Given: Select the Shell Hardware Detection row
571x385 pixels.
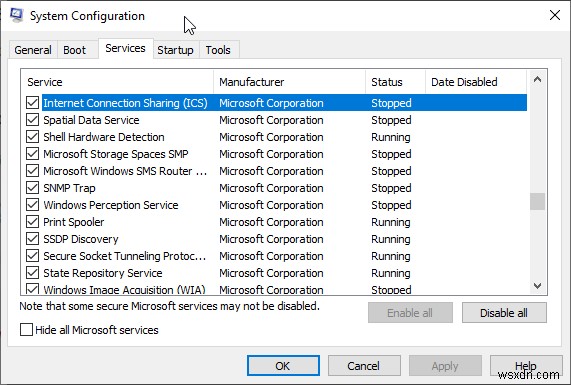Looking at the screenshot, I should coord(276,137).
